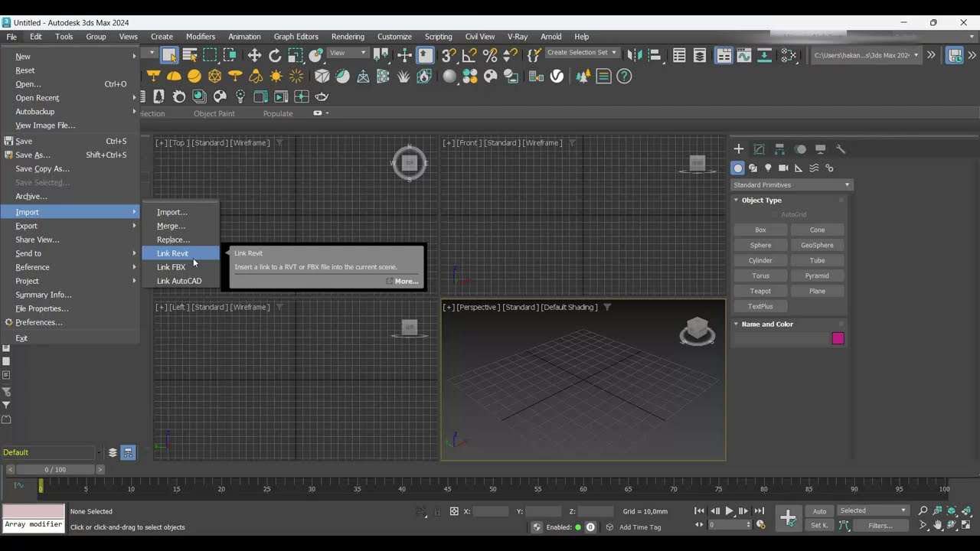Select the Move tool in main toolbar
This screenshot has height=551, width=980.
[x=254, y=55]
